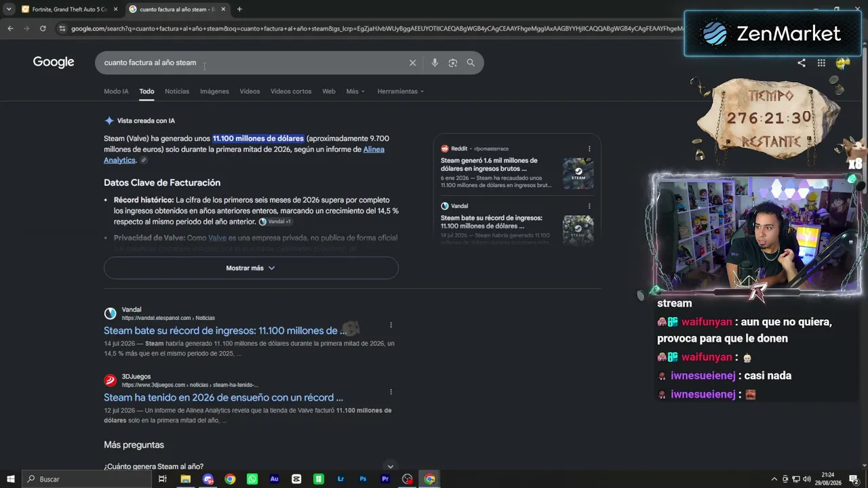
Task: Select the Modo IA search tab
Action: coord(116,91)
